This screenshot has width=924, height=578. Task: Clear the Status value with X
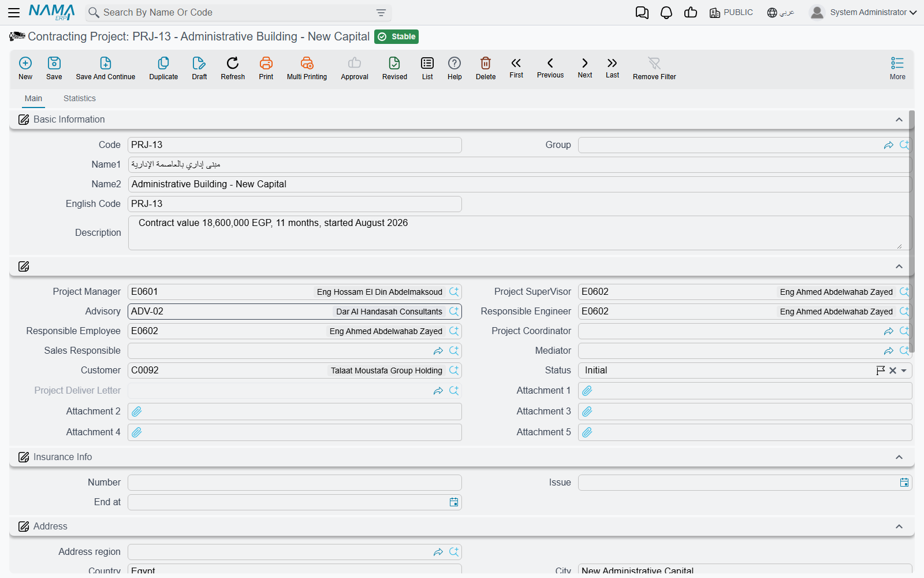[893, 370]
